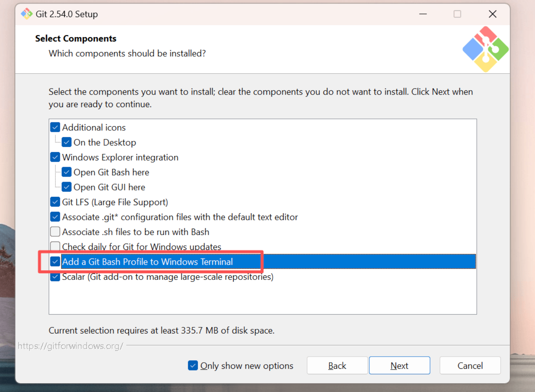The image size is (535, 392).
Task: Toggle Open Git GUI here checkbox
Action: pos(67,187)
